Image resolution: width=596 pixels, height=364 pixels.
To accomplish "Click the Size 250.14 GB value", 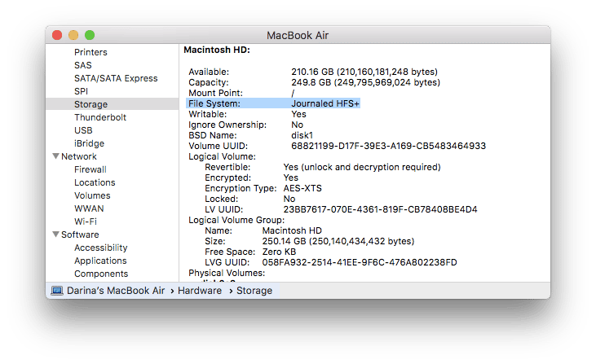I will 338,241.
